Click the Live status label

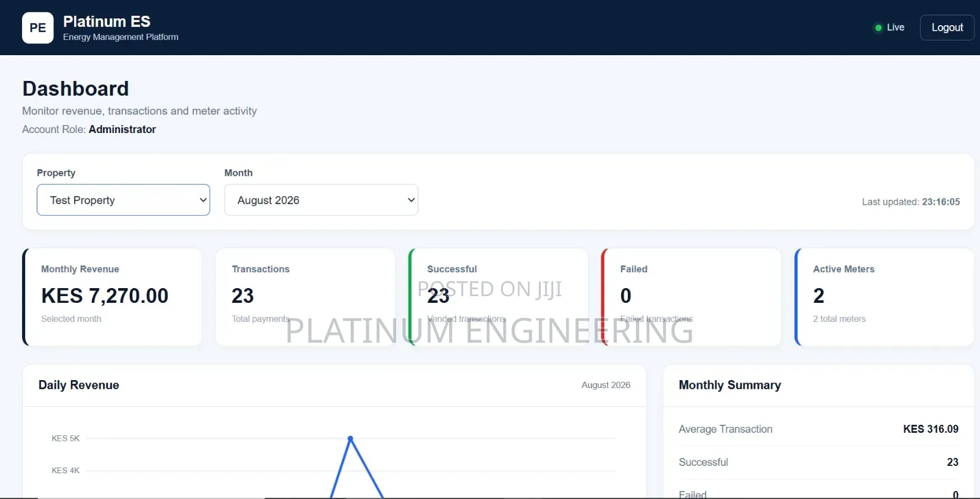pyautogui.click(x=895, y=28)
